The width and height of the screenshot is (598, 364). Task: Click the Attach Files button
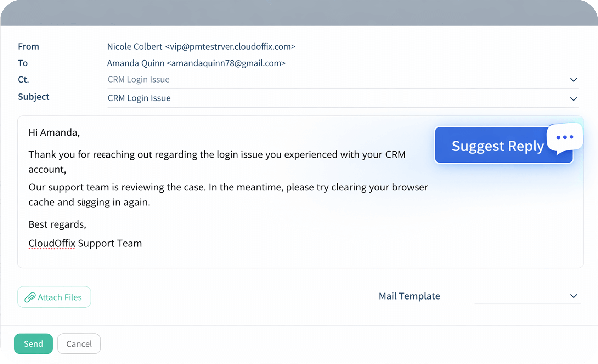tap(54, 297)
